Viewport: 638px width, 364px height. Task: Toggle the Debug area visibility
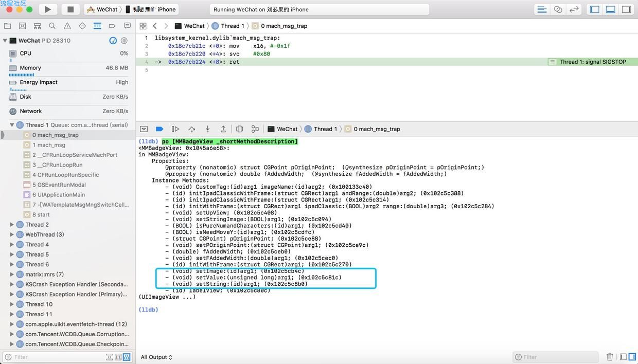click(610, 9)
